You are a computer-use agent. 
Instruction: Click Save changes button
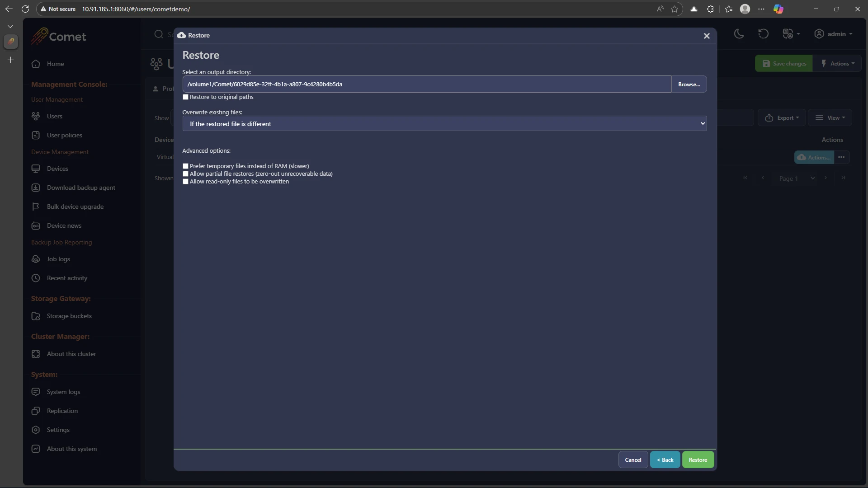pos(784,64)
